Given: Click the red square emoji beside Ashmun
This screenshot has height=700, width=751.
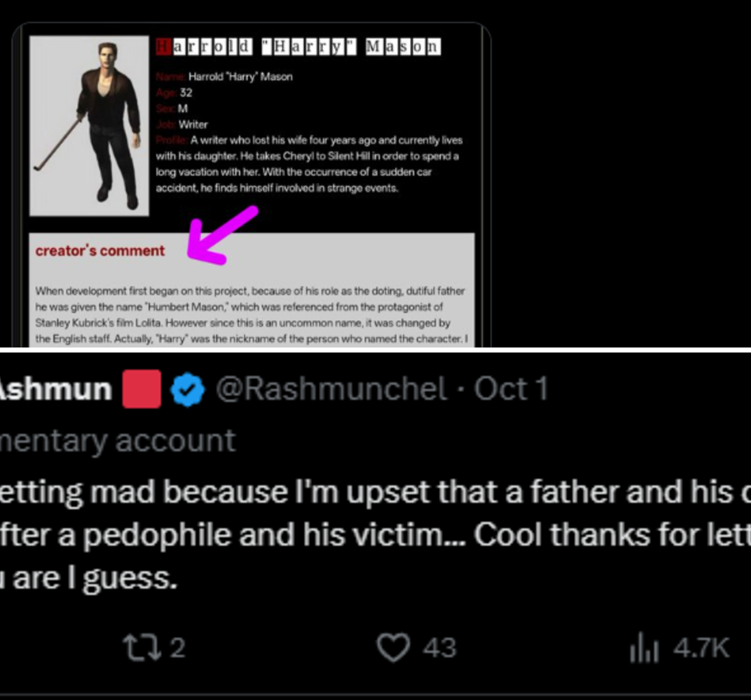Looking at the screenshot, I should tap(141, 389).
